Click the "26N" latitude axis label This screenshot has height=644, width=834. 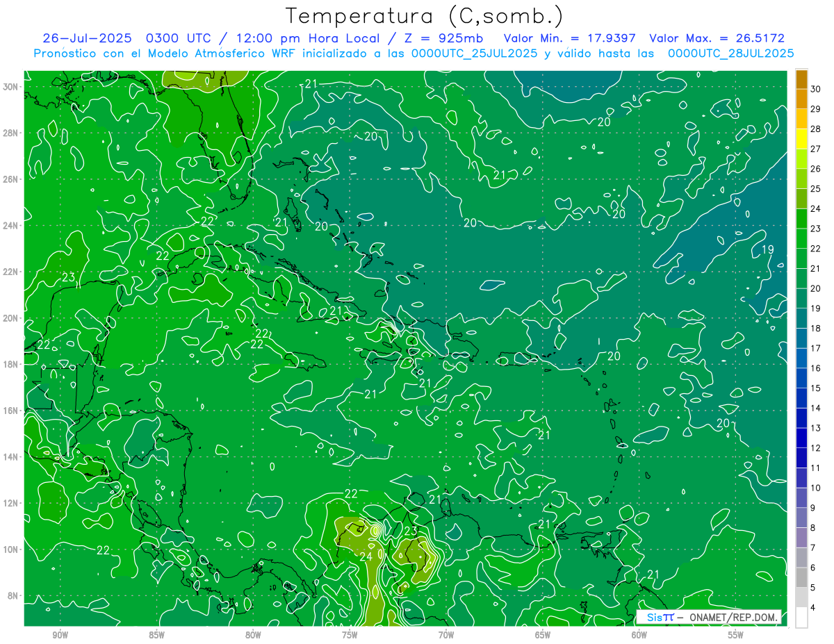coord(12,179)
